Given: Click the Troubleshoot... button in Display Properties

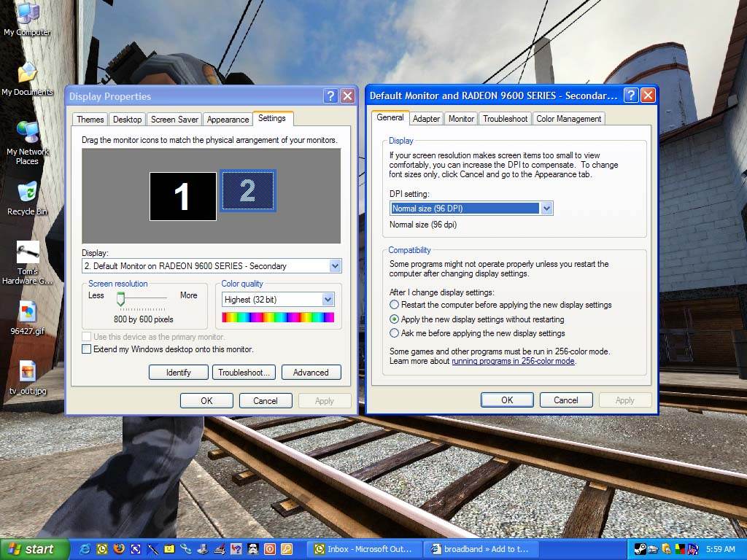Looking at the screenshot, I should pyautogui.click(x=244, y=373).
